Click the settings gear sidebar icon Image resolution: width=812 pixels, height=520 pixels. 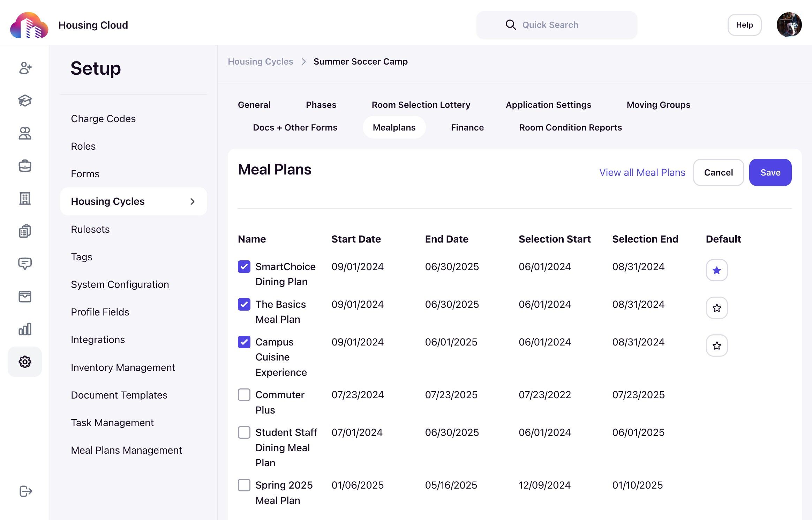tap(25, 362)
